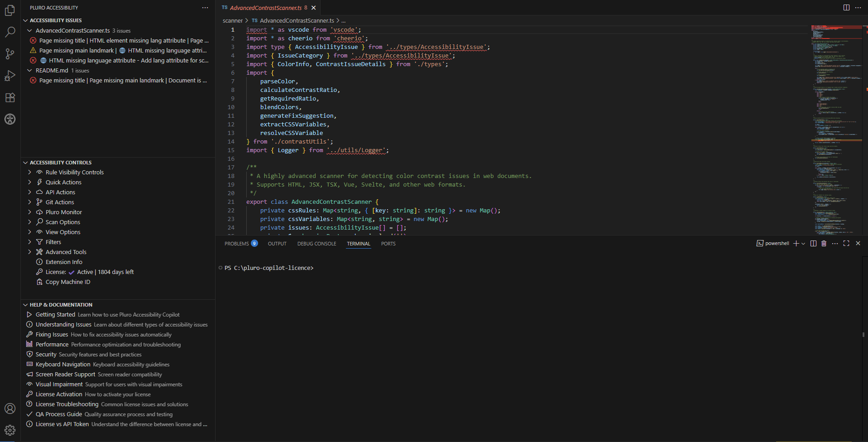Open Fixing Issues help doc
Viewport: 868px width, 442px height.
point(118,335)
